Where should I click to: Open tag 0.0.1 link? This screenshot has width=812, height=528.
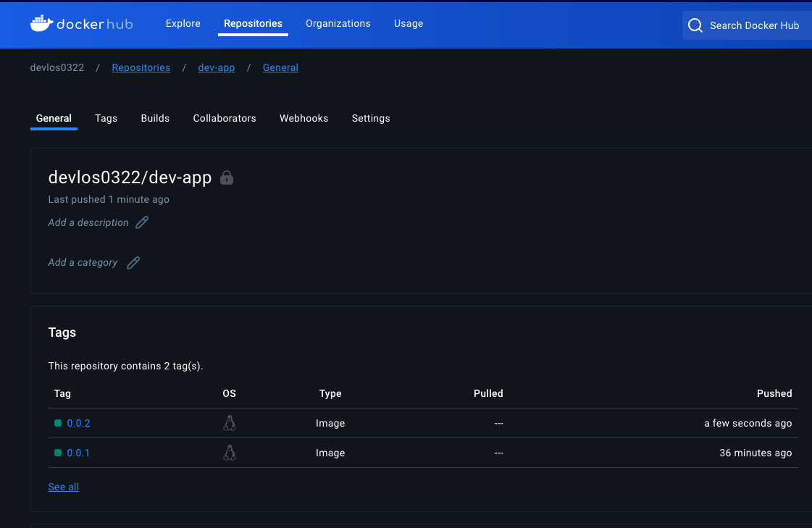(x=78, y=453)
